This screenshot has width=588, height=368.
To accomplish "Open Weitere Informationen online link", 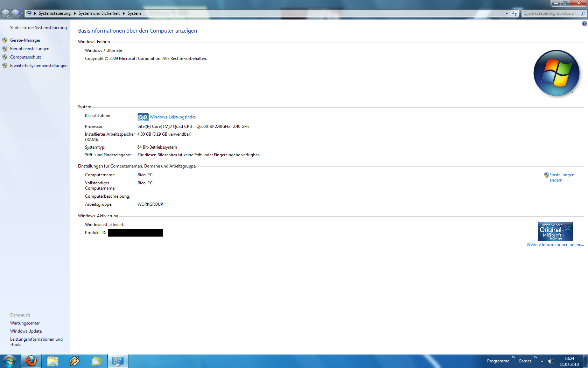I will (555, 245).
